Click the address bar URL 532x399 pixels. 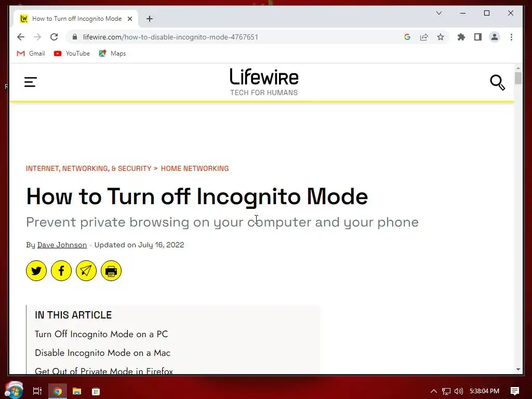pos(170,37)
